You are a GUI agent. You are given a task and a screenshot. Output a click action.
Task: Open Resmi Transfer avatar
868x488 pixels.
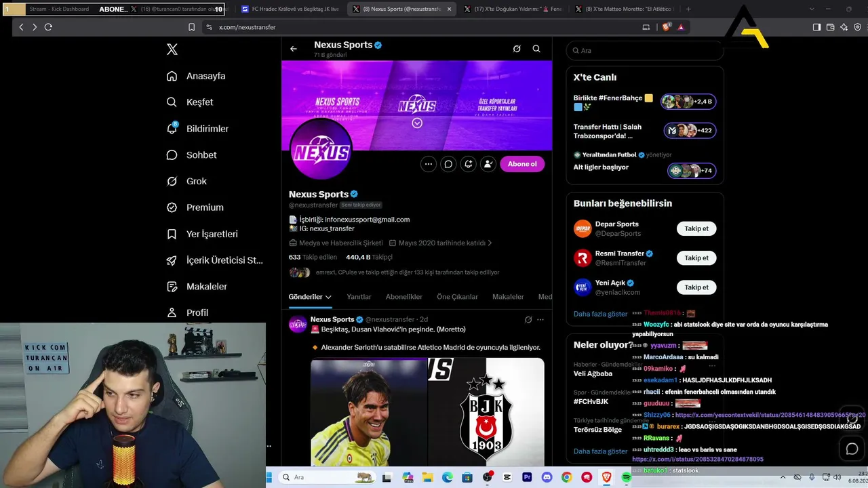point(583,258)
